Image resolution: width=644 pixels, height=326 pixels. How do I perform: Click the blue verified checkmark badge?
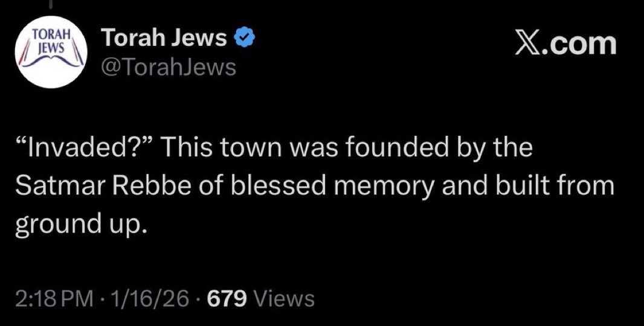point(243,39)
